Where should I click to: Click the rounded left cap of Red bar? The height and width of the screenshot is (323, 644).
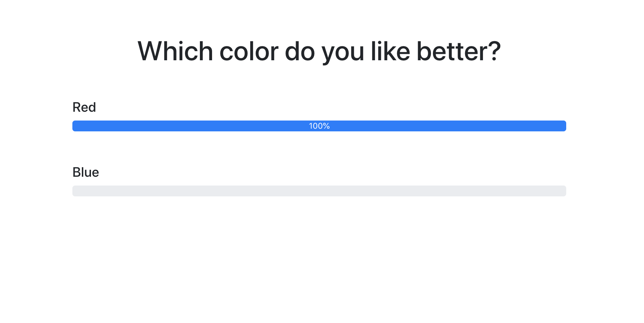(x=74, y=126)
